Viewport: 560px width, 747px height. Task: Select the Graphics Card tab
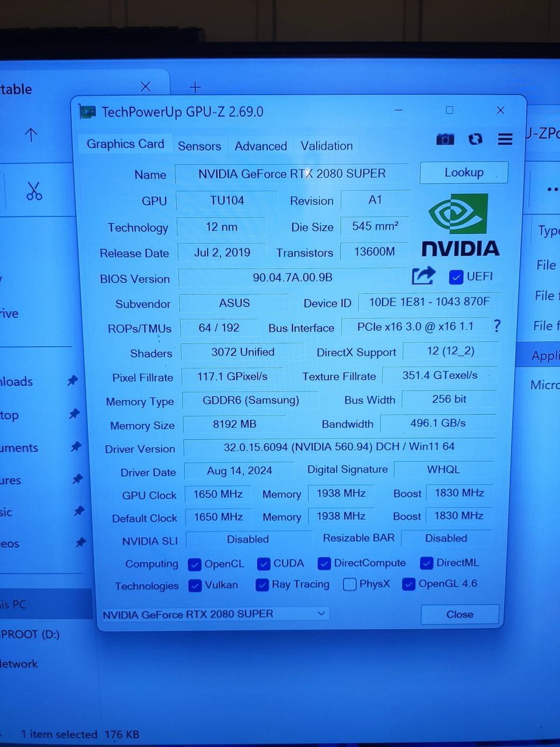click(125, 144)
